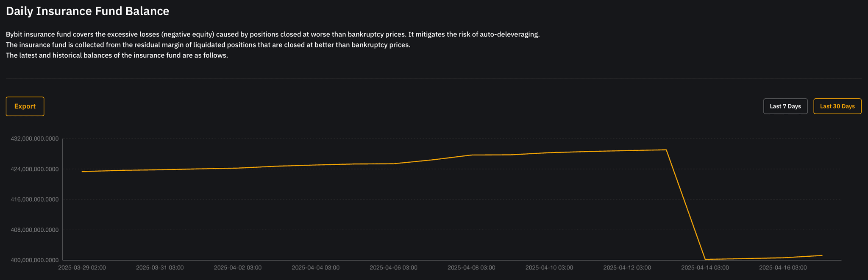Click the sentence starting 'The latest and historical balances'
Screen dimensions: 868x280
(117, 55)
